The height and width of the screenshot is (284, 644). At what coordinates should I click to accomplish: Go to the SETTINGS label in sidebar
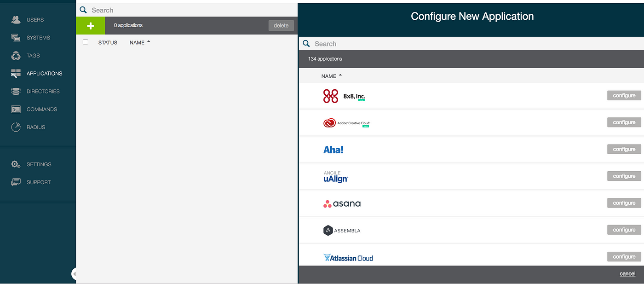click(x=39, y=164)
